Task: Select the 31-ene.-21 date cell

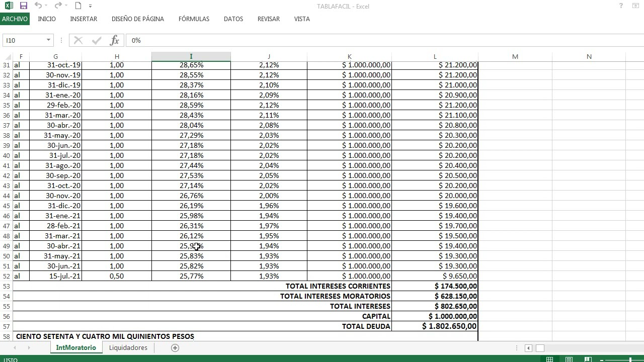Action: tap(55, 216)
